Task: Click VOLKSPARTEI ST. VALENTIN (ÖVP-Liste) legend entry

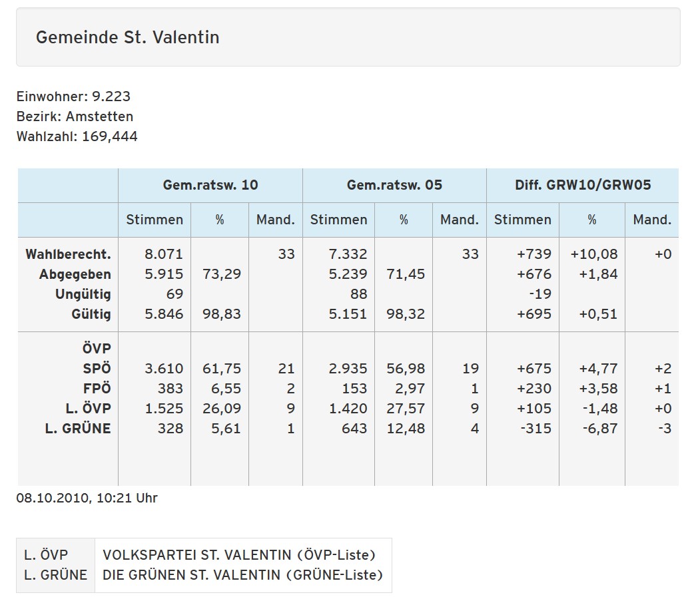Action: [239, 555]
